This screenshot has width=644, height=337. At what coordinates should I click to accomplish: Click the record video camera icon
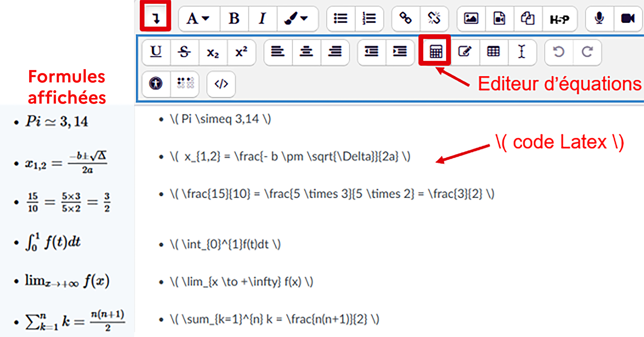click(x=628, y=19)
